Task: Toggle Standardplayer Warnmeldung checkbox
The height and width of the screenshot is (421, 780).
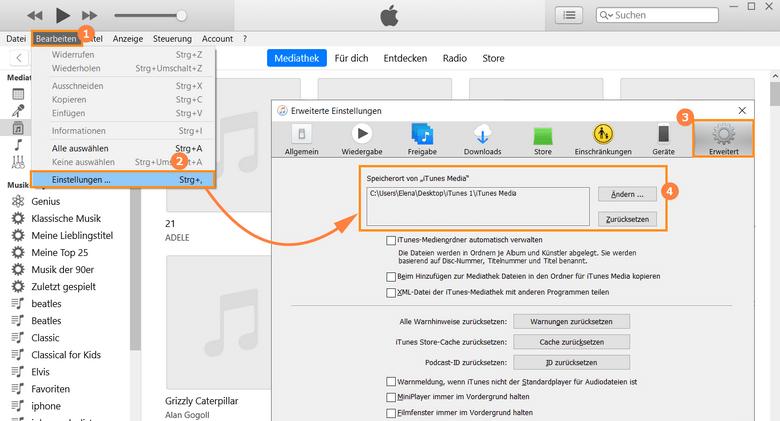Action: point(391,382)
